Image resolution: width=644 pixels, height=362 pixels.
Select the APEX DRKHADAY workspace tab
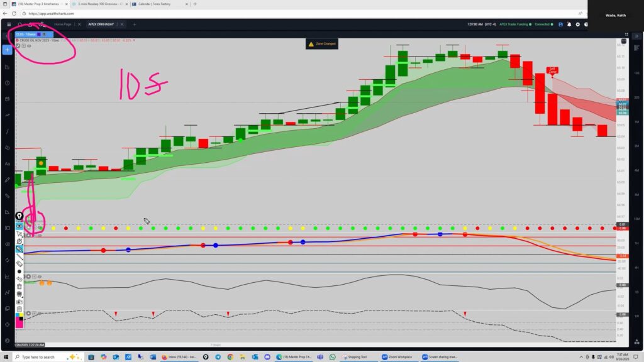pos(102,25)
